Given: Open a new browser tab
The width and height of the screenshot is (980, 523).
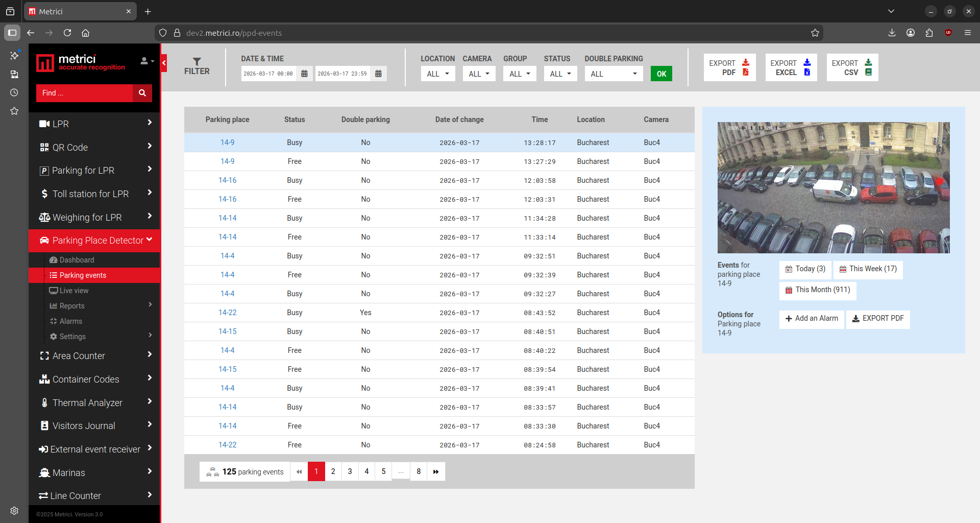Looking at the screenshot, I should [148, 11].
